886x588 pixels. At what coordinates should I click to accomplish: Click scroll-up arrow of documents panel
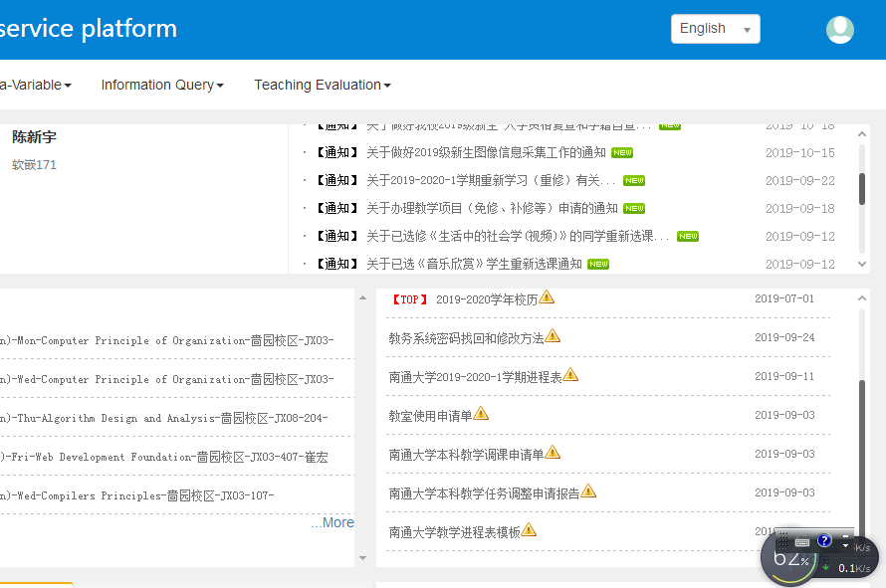pos(862,298)
